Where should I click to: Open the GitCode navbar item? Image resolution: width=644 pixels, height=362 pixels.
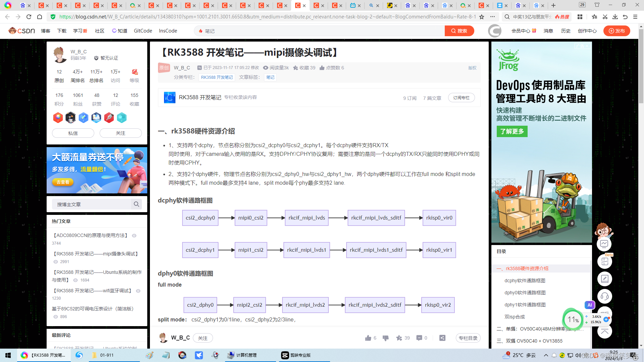(143, 31)
